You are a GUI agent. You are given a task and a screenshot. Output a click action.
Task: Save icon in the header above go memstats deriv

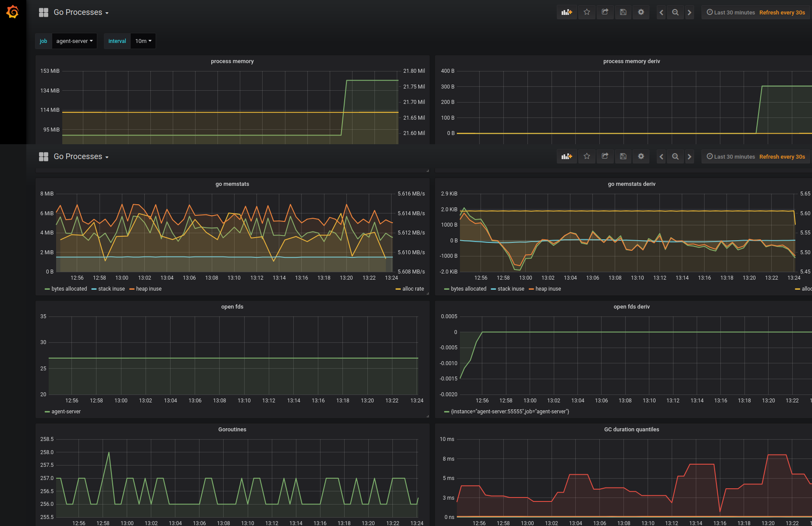coord(623,156)
